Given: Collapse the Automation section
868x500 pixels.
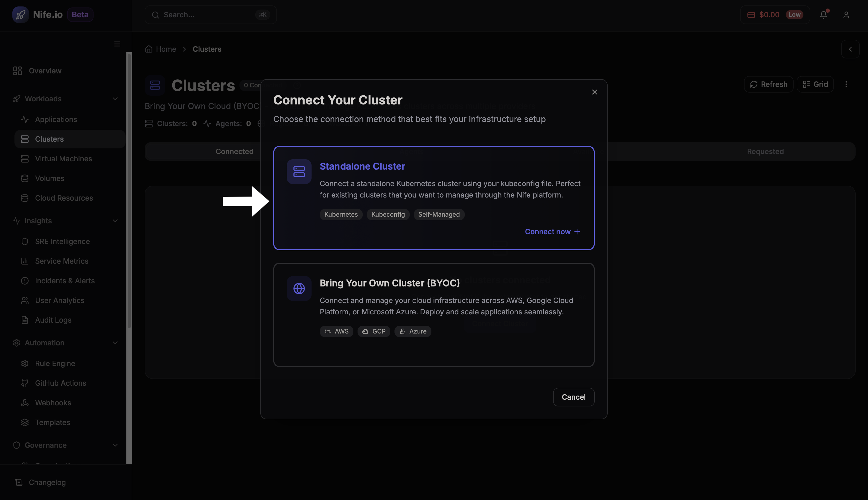Looking at the screenshot, I should [x=115, y=343].
